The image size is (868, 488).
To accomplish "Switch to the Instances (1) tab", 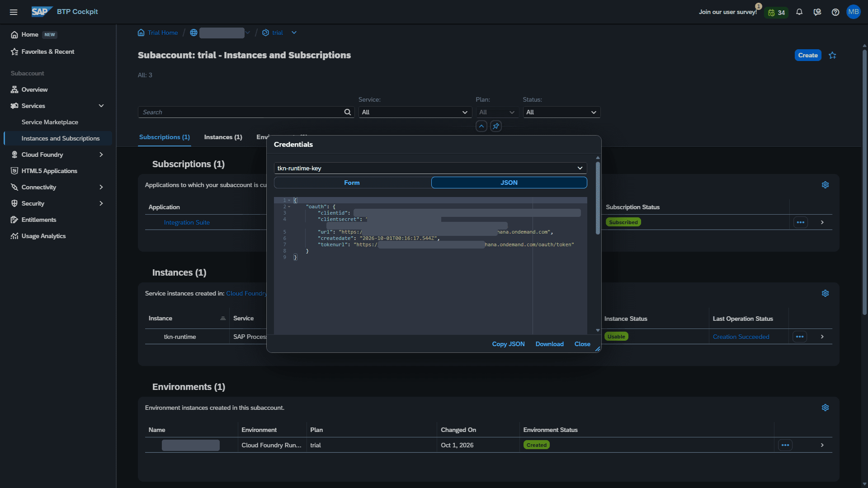I will click(223, 137).
